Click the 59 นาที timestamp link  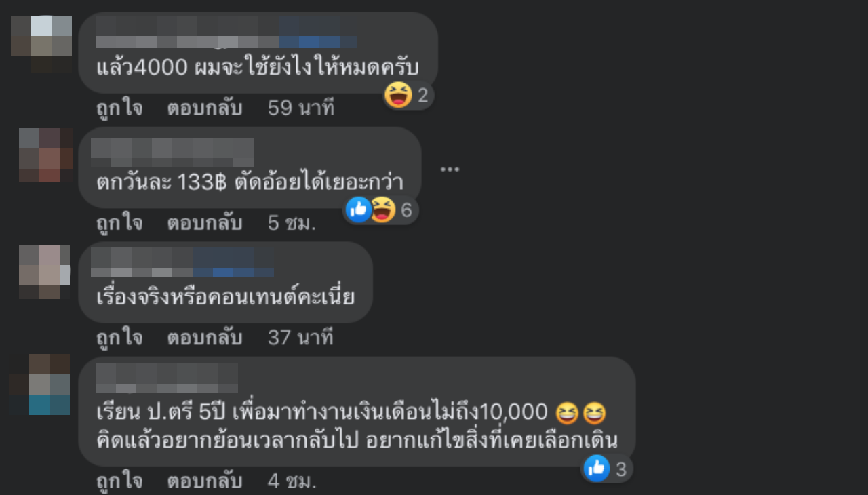pyautogui.click(x=301, y=108)
